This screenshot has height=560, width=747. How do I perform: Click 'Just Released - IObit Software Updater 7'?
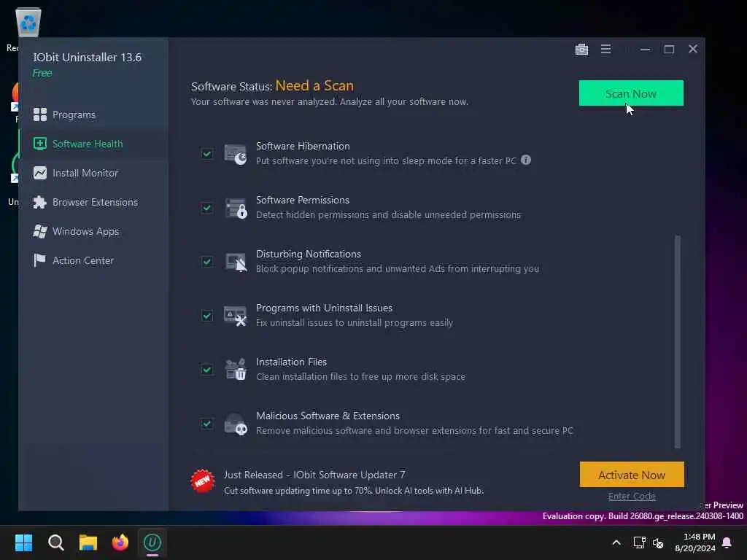click(314, 475)
